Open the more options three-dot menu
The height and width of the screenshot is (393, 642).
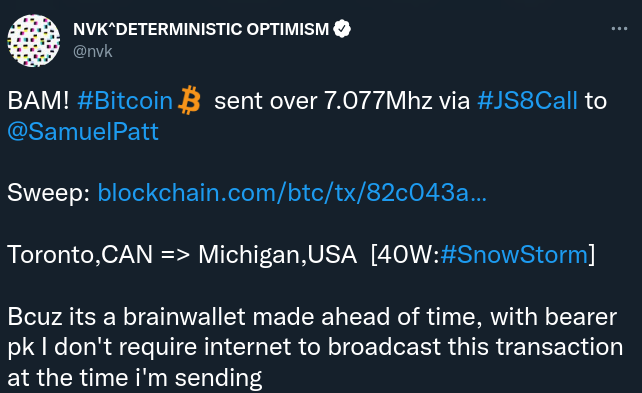pos(619,29)
